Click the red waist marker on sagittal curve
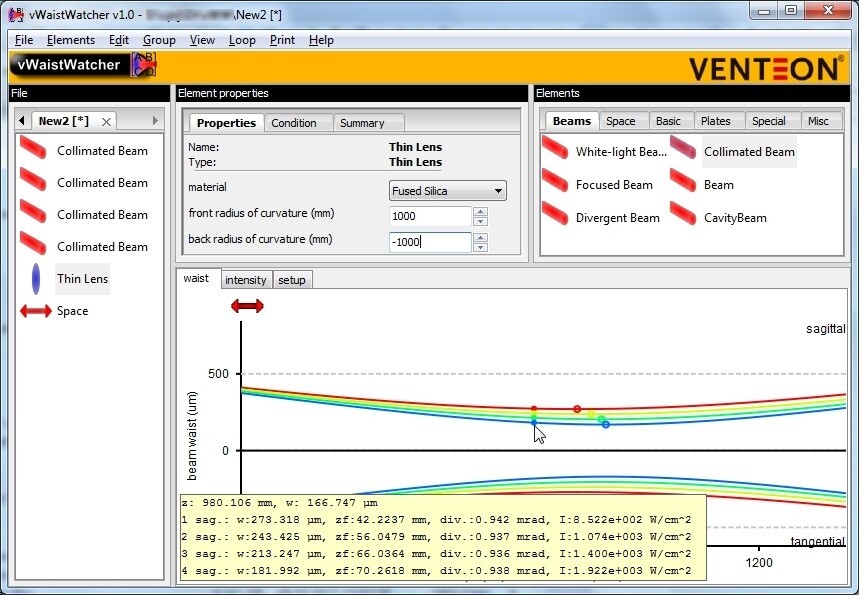 (x=577, y=409)
